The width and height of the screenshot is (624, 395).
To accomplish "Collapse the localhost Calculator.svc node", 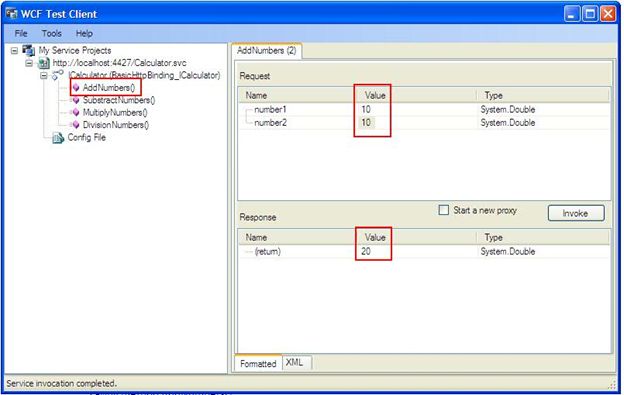I will click(x=29, y=63).
